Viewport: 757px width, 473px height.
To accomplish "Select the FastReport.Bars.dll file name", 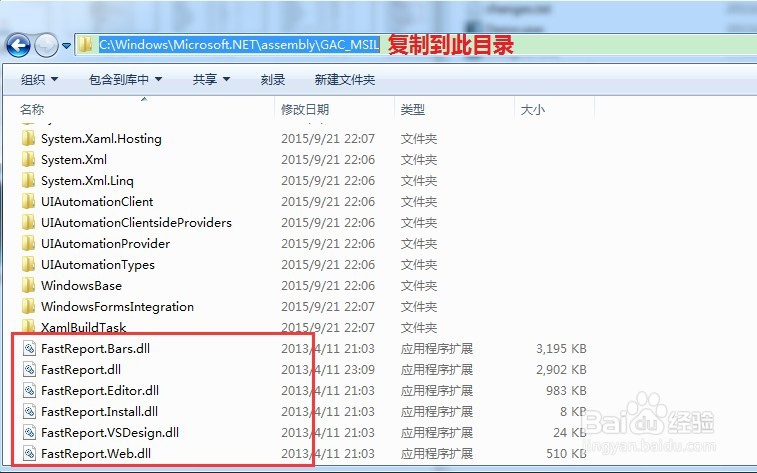I will 95,348.
